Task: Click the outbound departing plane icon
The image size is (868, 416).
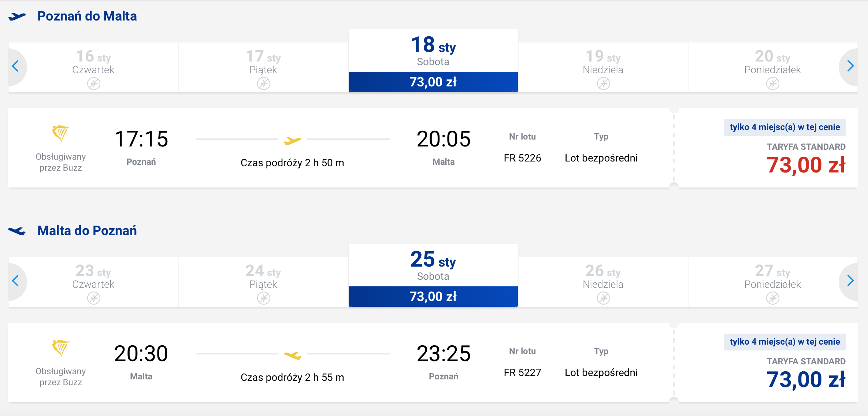Action: pyautogui.click(x=17, y=16)
